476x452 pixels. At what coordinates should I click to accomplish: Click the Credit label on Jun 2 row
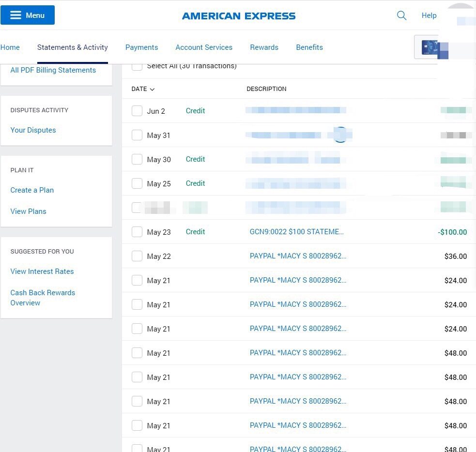[195, 111]
